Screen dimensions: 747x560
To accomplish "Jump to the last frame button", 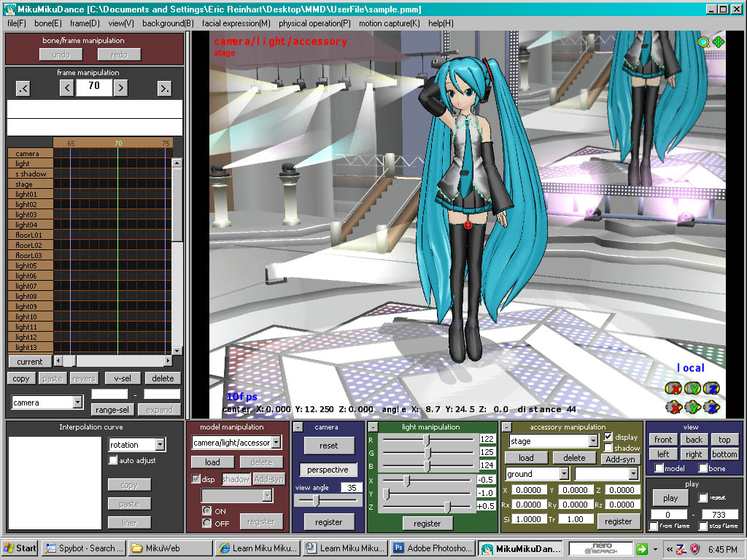I will click(164, 88).
